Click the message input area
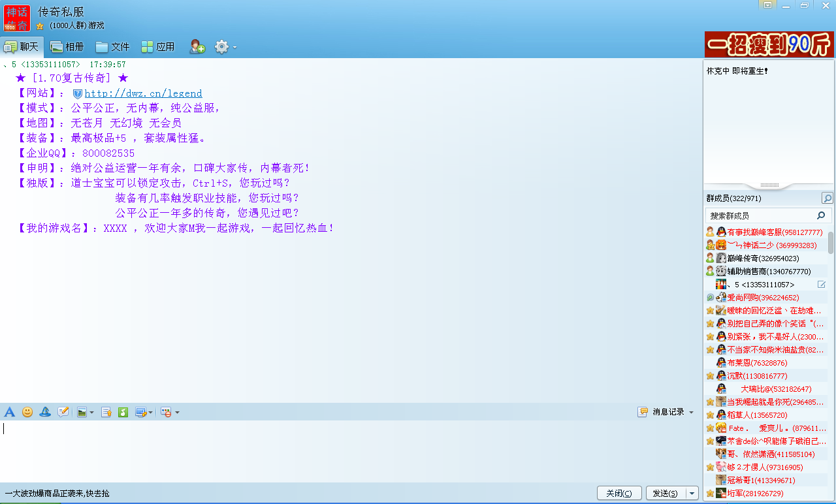Image resolution: width=836 pixels, height=504 pixels. [x=349, y=450]
